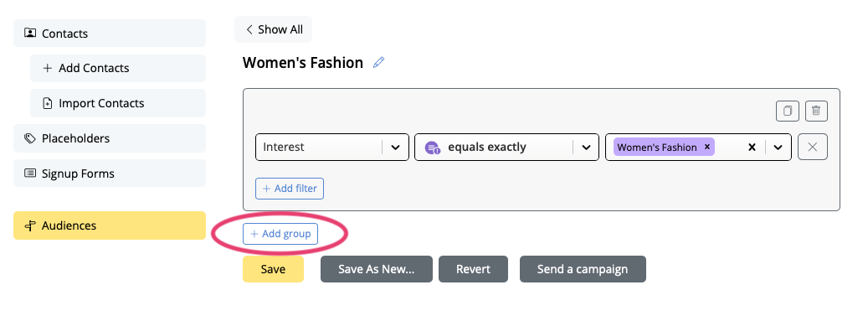Open Placeholders in the sidebar
868x316 pixels.
tap(110, 138)
